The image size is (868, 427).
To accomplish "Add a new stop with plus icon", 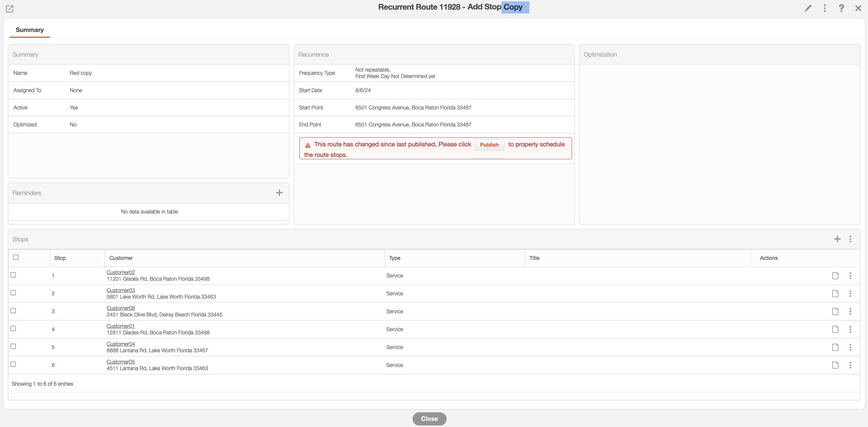I will coord(837,239).
